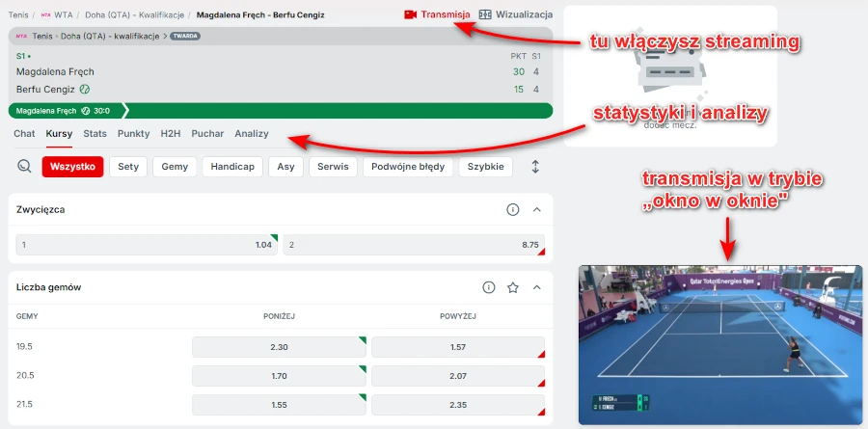Click the Magdalena Fręch 30:0 progress bar
Screen dimensions: 868x429
281,111
